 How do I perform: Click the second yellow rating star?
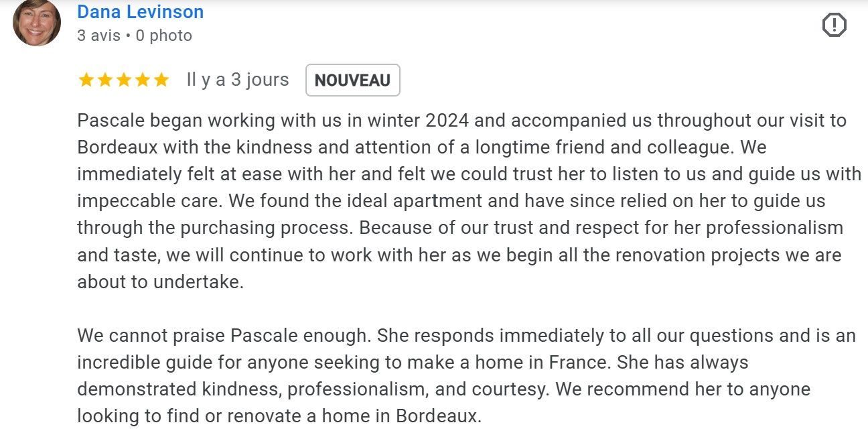point(104,80)
